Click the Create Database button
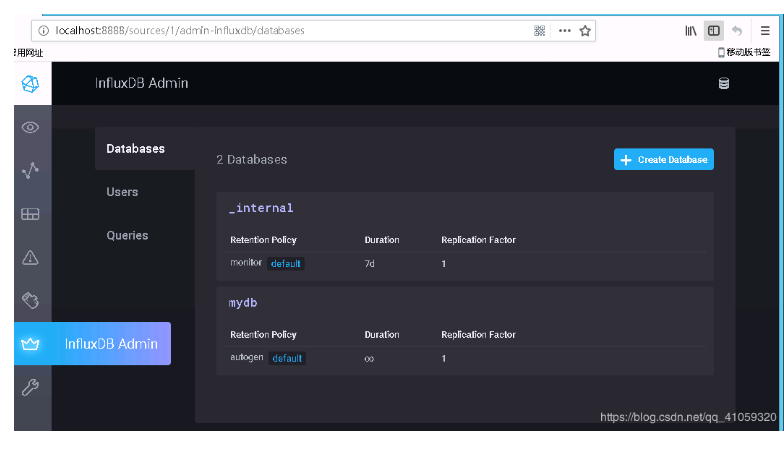This screenshot has width=784, height=451. coord(664,160)
